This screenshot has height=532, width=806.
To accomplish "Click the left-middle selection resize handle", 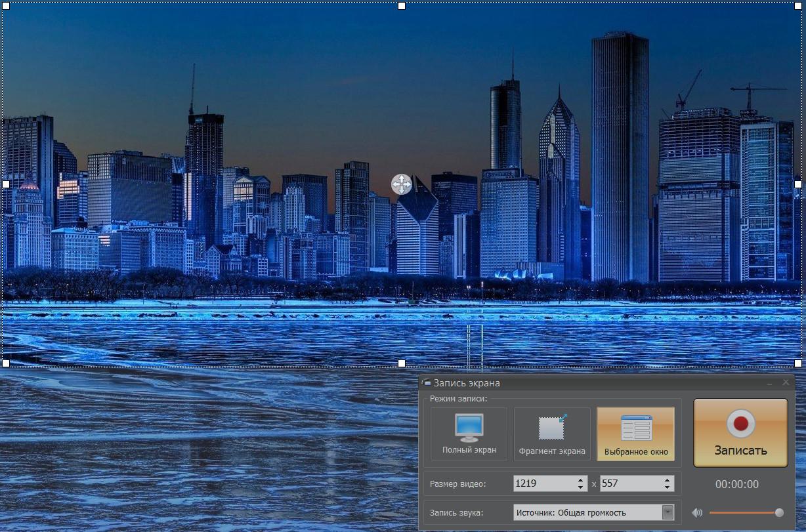I will (6, 184).
